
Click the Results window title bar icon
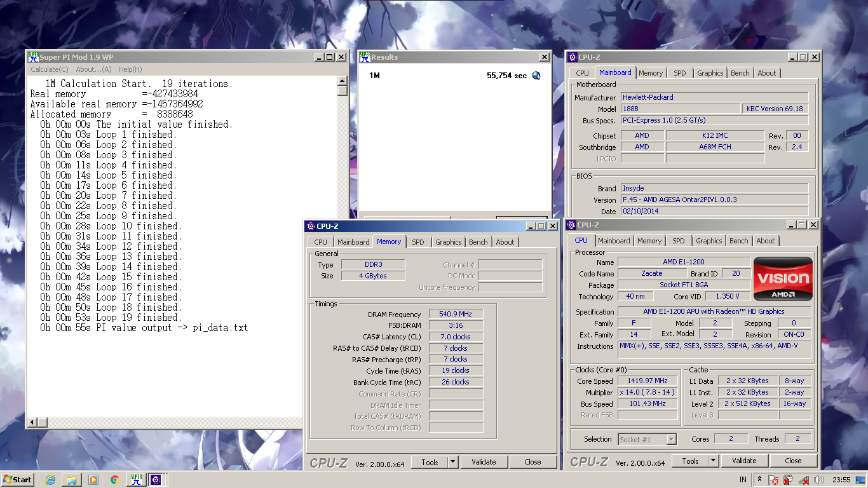pyautogui.click(x=365, y=57)
